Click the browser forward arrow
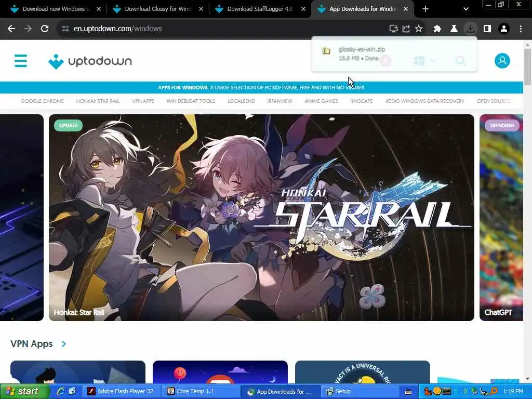Image resolution: width=532 pixels, height=399 pixels. tap(28, 29)
